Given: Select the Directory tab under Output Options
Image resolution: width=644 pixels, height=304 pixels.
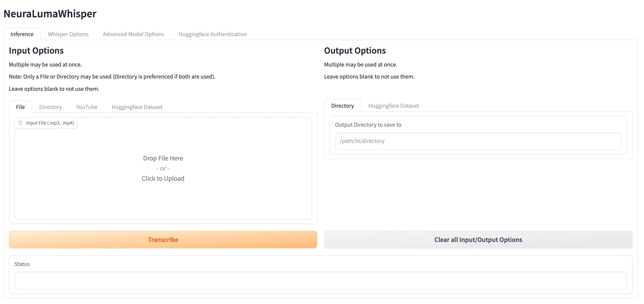Looking at the screenshot, I should click(x=342, y=106).
